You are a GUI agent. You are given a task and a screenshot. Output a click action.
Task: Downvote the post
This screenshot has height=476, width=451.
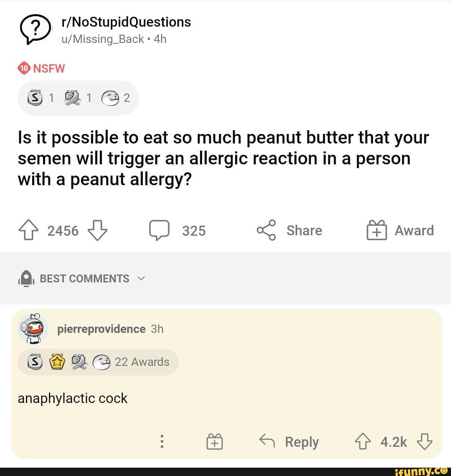[97, 230]
